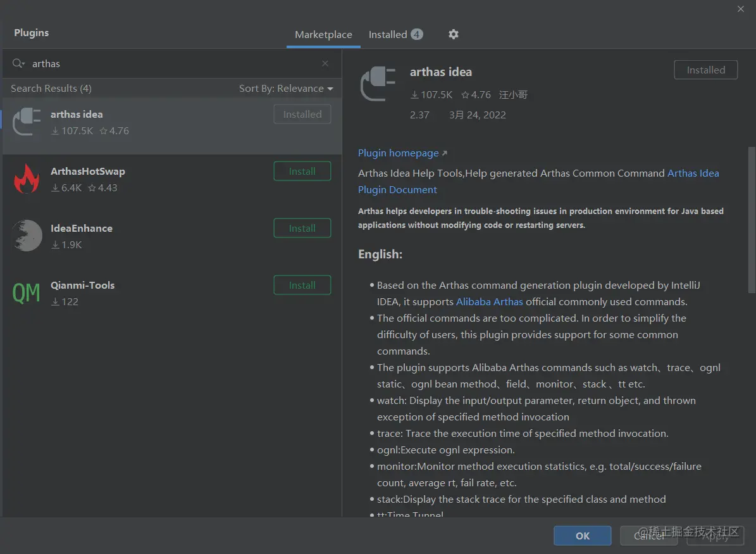Open the Arthas Idea Plugin Document link
The image size is (756, 554).
coord(538,182)
